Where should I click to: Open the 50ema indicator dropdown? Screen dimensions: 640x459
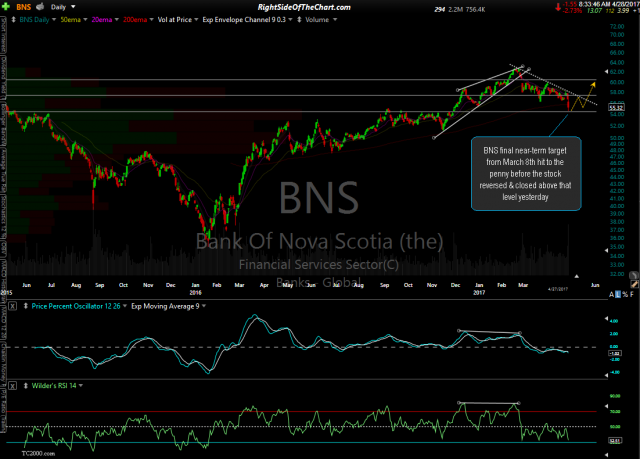click(x=85, y=20)
